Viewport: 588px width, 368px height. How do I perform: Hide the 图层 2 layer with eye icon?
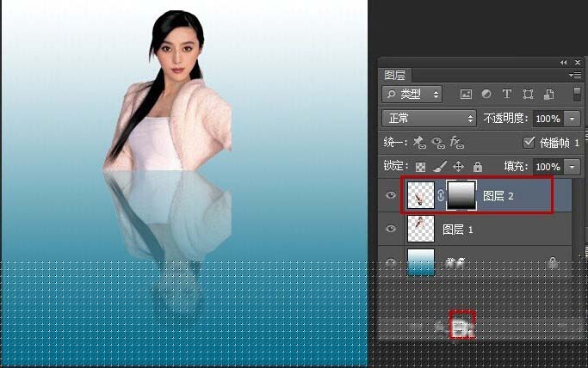point(392,196)
